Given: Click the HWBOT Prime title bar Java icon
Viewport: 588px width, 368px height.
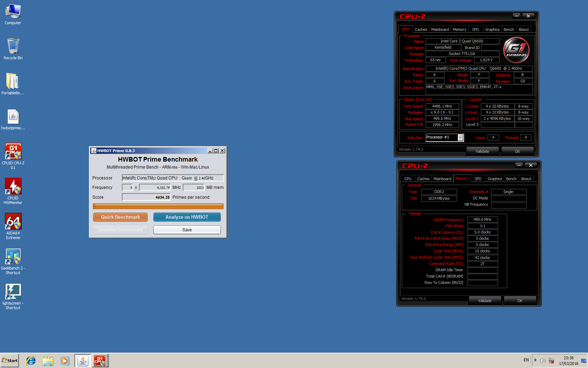Looking at the screenshot, I should pyautogui.click(x=93, y=151).
